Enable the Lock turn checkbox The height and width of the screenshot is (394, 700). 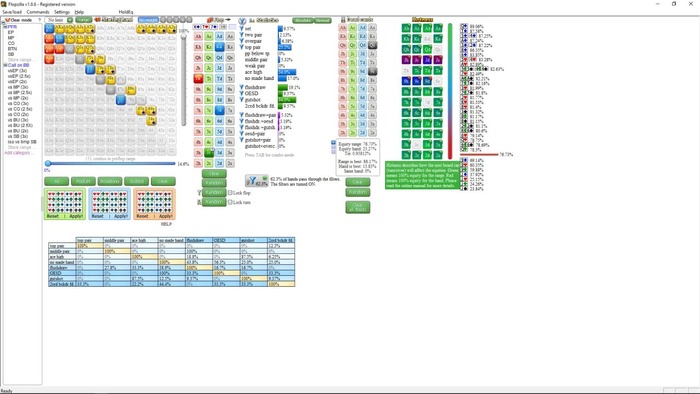pyautogui.click(x=230, y=202)
